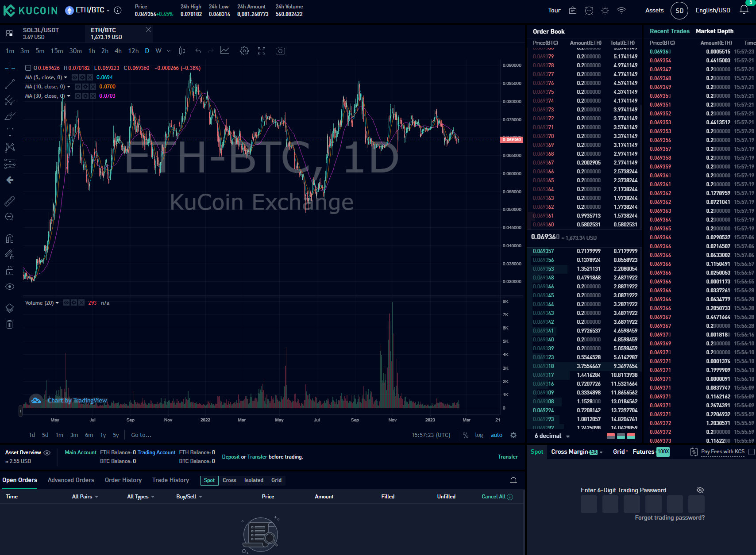This screenshot has height=555, width=756.
Task: Select the text annotation tool
Action: (x=10, y=132)
